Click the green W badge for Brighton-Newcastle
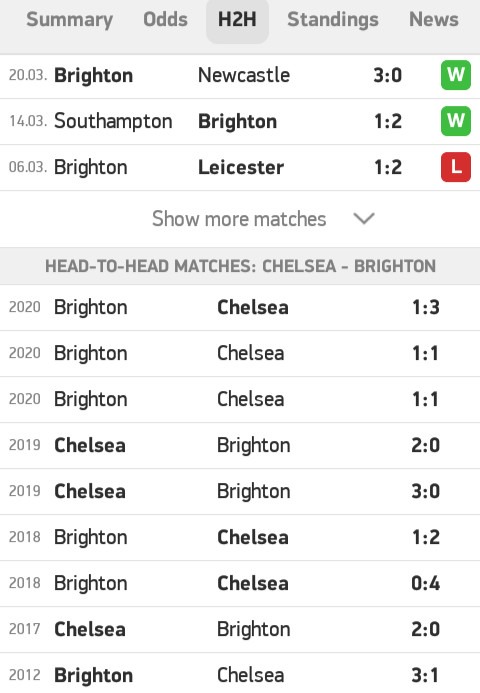Image resolution: width=480 pixels, height=693 pixels. [x=456, y=75]
